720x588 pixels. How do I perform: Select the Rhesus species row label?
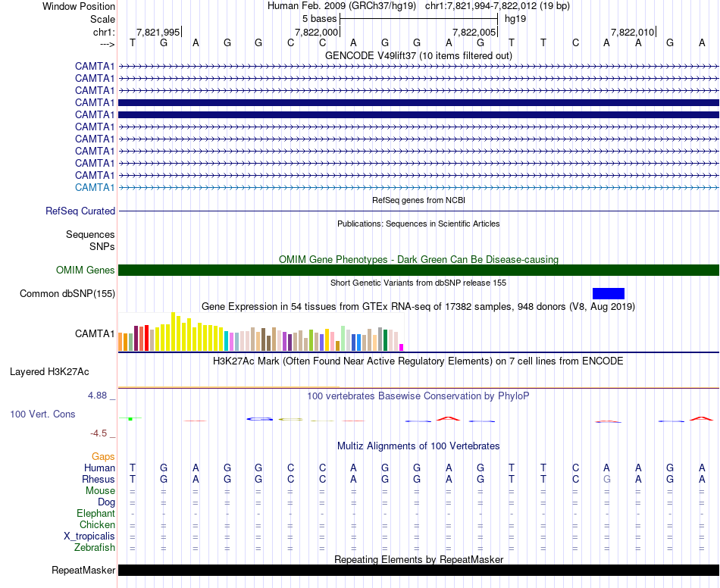tap(99, 480)
